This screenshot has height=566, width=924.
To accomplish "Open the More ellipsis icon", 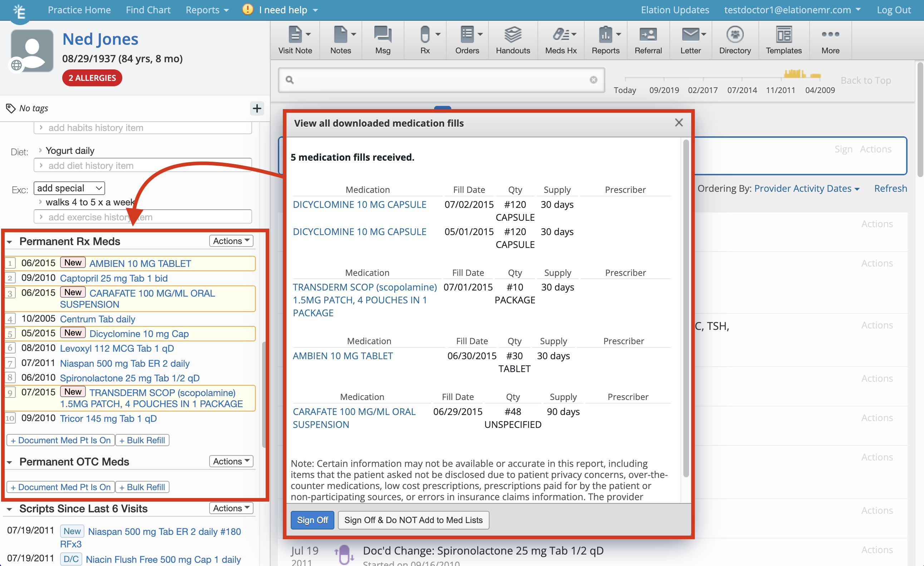I will pos(830,34).
